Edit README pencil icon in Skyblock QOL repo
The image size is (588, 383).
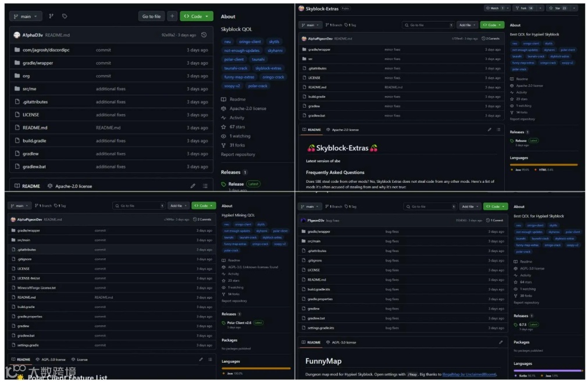(193, 186)
